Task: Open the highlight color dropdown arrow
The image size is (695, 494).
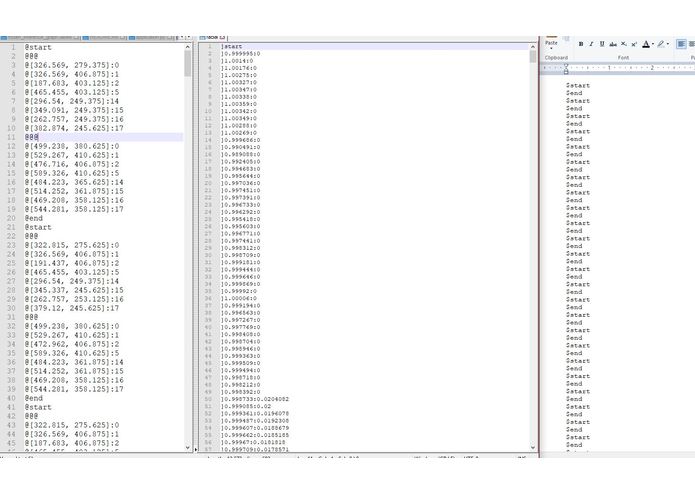Action: (668, 44)
